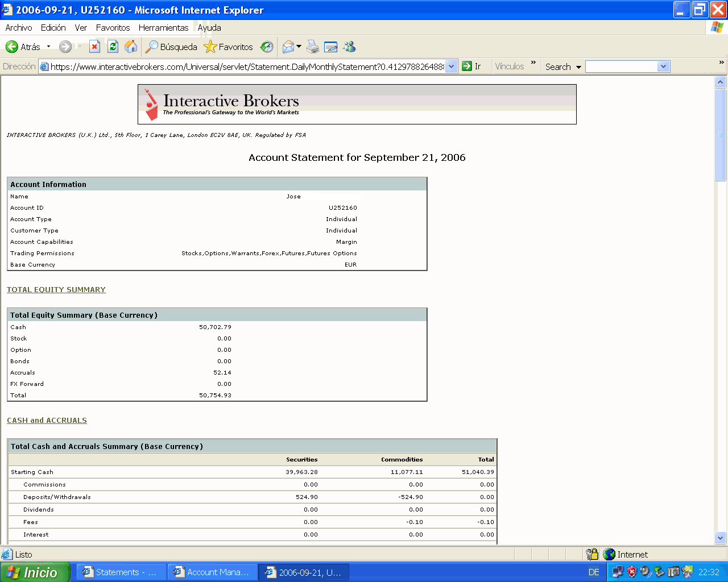
Task: Click the Trading Permissions value text
Action: tap(269, 253)
